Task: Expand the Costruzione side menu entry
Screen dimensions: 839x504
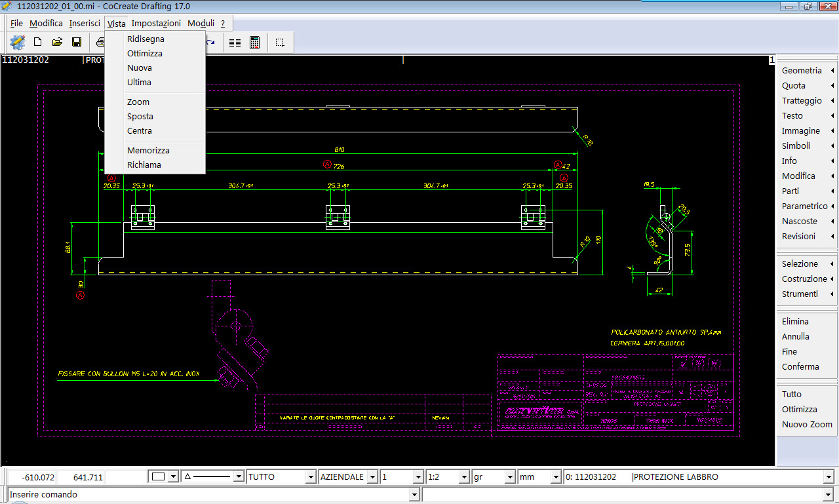Action: tap(807, 279)
